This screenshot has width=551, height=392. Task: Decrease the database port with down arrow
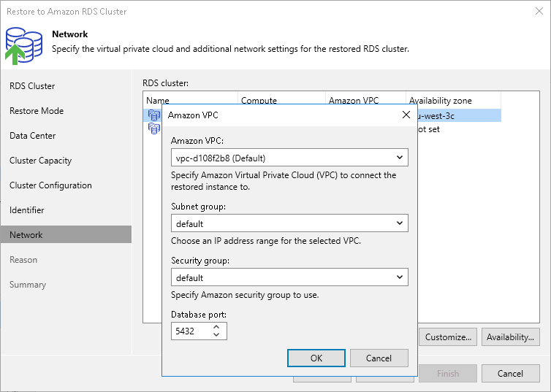click(216, 335)
